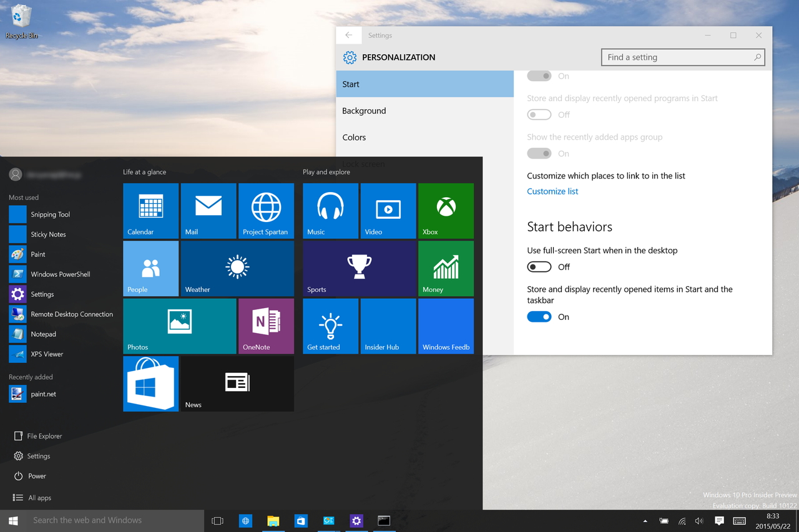This screenshot has width=799, height=532.
Task: Show hidden system tray icons arrow
Action: [x=645, y=521]
